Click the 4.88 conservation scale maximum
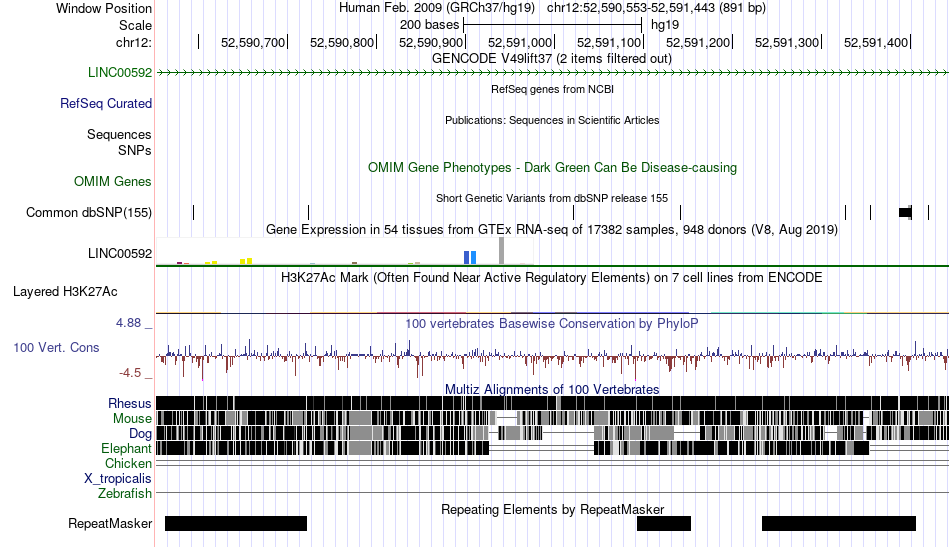950x547 pixels. click(128, 323)
